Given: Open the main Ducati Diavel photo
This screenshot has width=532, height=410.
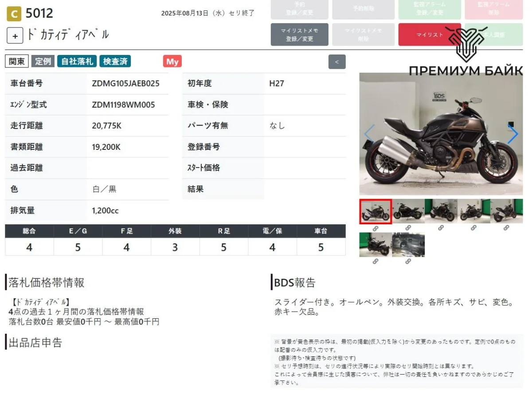Looking at the screenshot, I should pyautogui.click(x=441, y=134).
